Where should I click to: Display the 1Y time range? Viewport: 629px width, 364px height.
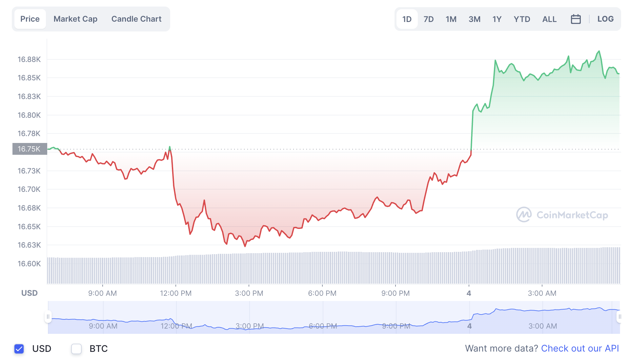point(497,19)
